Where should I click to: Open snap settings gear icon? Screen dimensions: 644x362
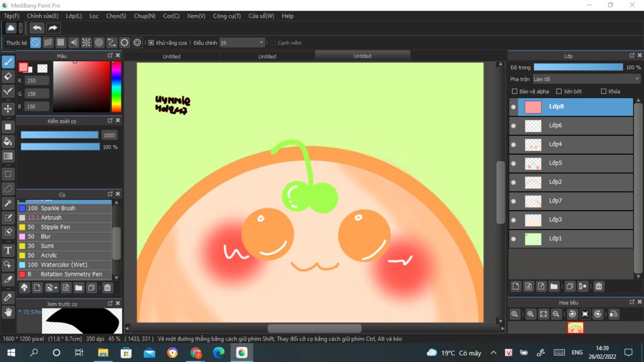tap(137, 42)
